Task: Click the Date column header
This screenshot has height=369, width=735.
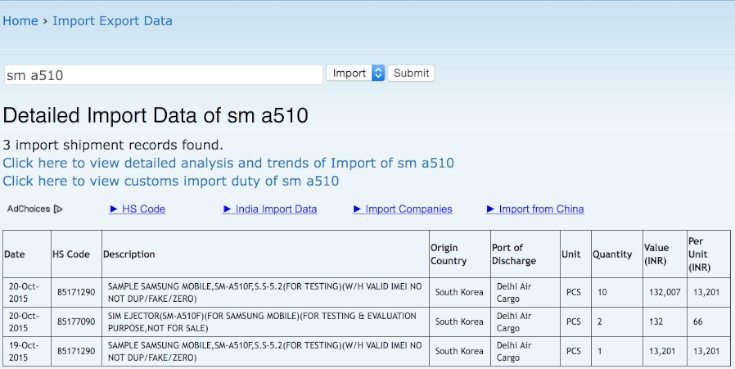Action: pyautogui.click(x=27, y=254)
